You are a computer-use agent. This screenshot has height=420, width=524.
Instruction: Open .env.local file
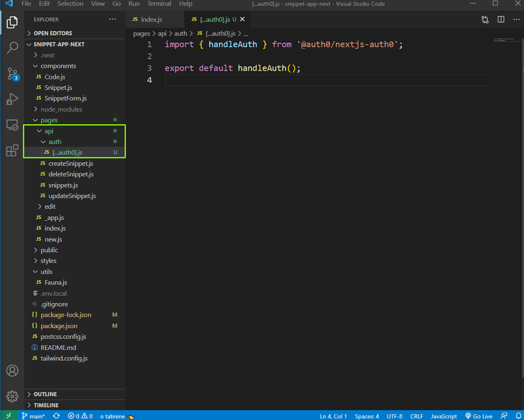(75, 293)
